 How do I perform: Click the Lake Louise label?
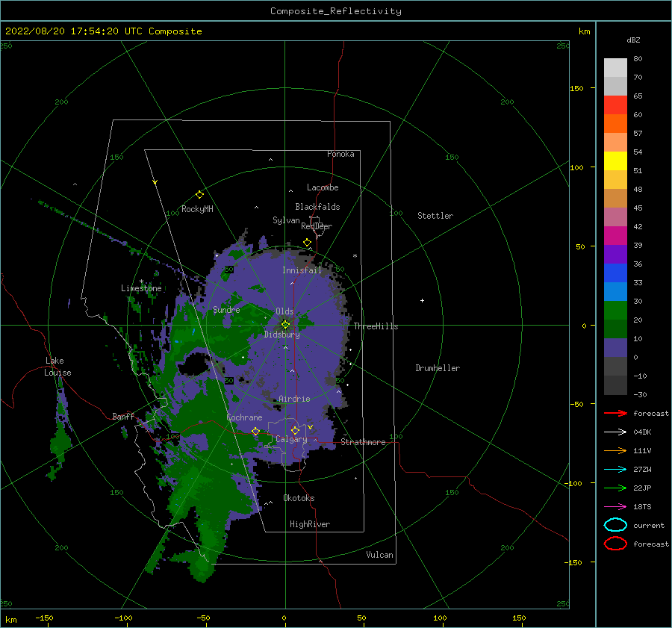(x=57, y=367)
